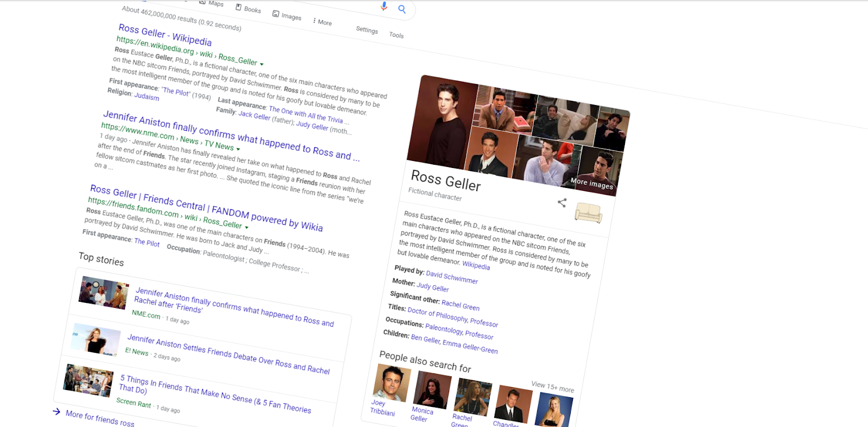868x427 pixels.
Task: Open the Books search tab
Action: tap(248, 9)
